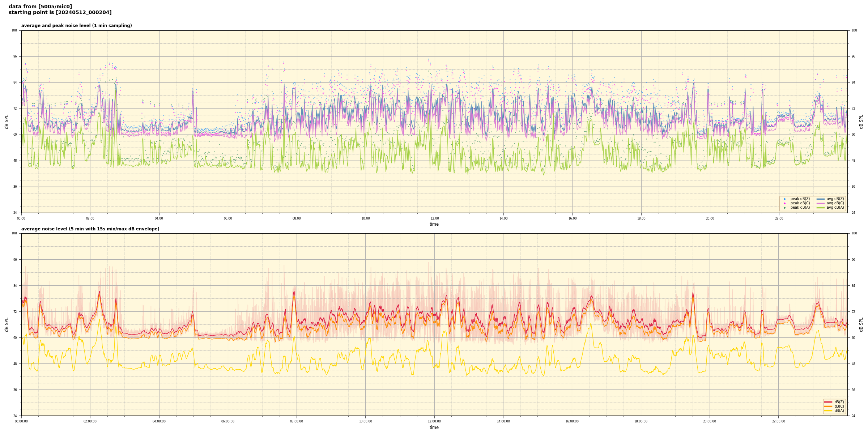
Task: Click the 96 value on top-left axis
Action: [14, 56]
